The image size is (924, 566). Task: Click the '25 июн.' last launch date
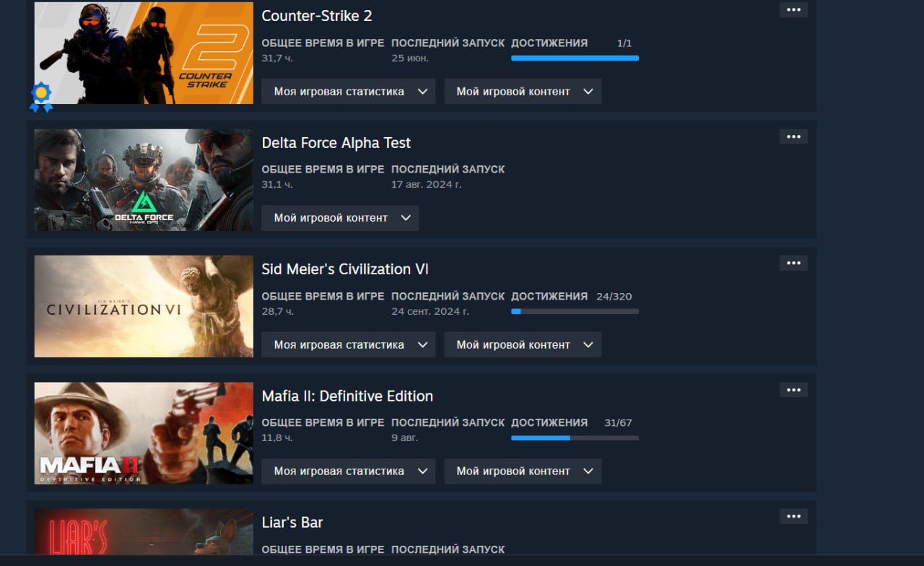[410, 58]
